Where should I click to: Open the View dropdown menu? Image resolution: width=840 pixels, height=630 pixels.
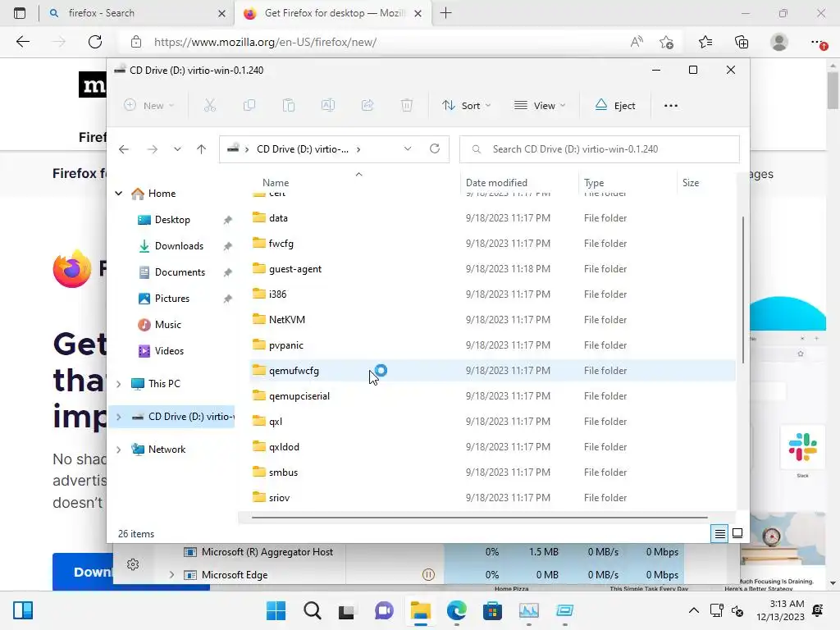pos(540,106)
